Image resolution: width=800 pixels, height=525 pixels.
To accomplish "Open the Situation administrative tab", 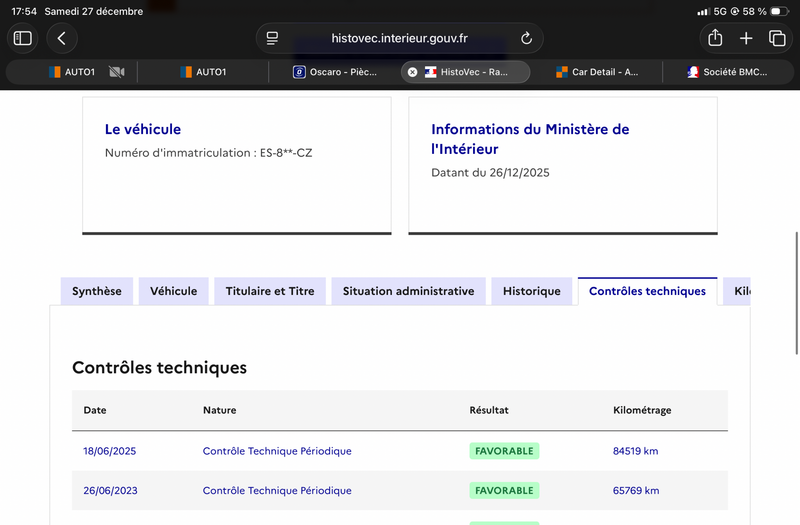I will [x=408, y=291].
